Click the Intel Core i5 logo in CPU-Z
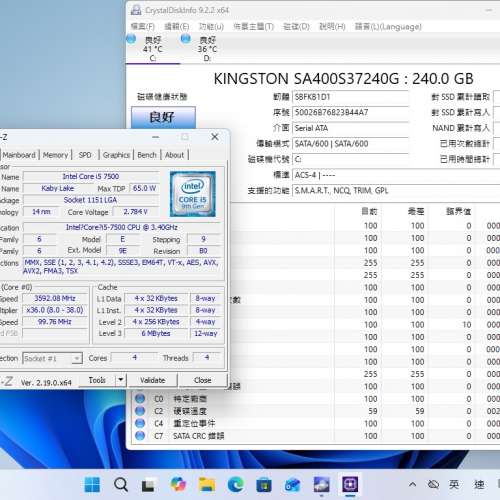 tap(193, 194)
